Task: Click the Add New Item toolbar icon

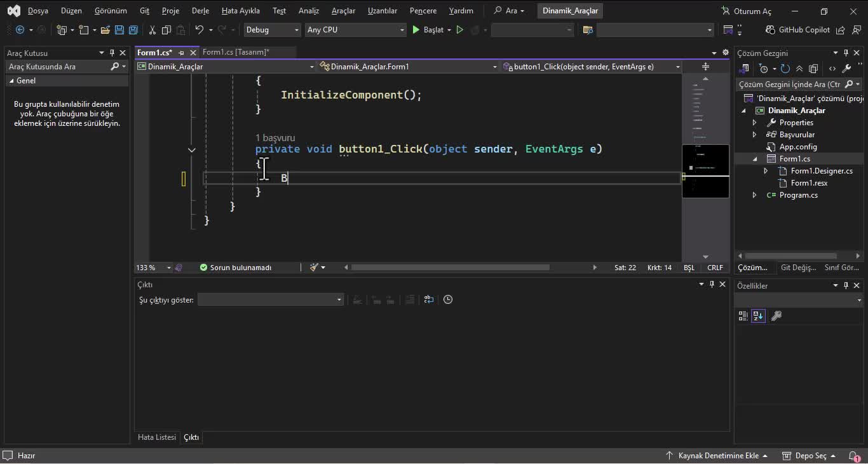Action: coord(83,30)
